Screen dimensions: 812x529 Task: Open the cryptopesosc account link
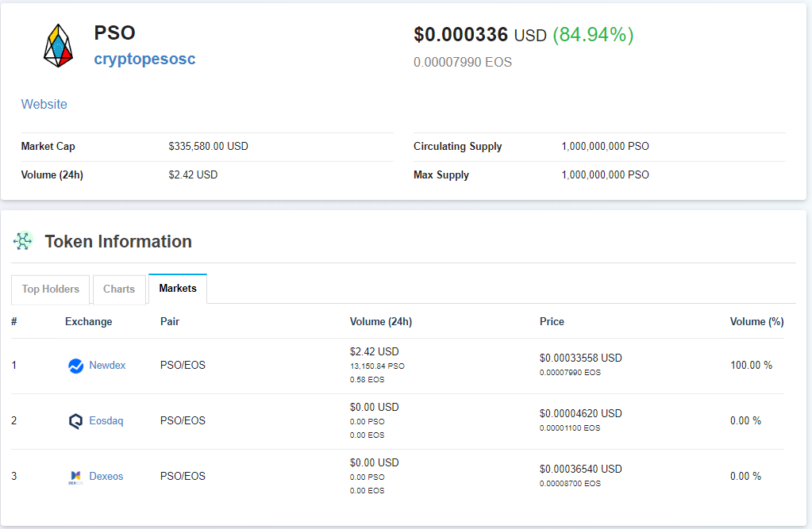(144, 59)
